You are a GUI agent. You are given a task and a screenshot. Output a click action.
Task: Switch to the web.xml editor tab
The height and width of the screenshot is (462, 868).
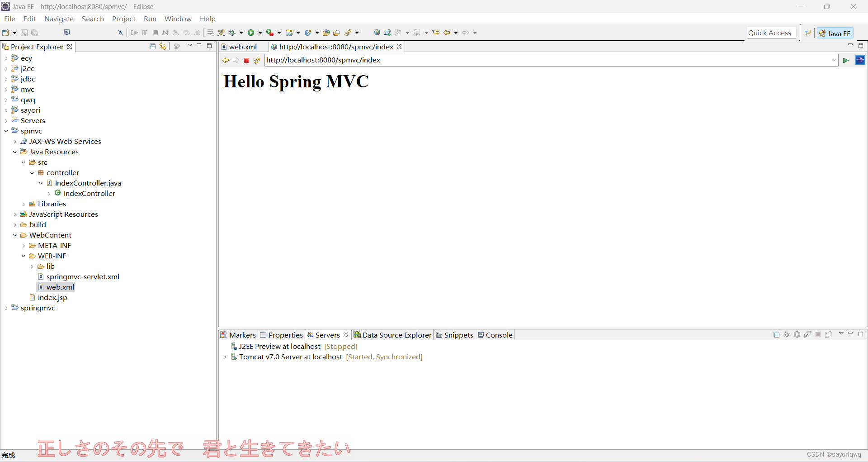(x=243, y=47)
